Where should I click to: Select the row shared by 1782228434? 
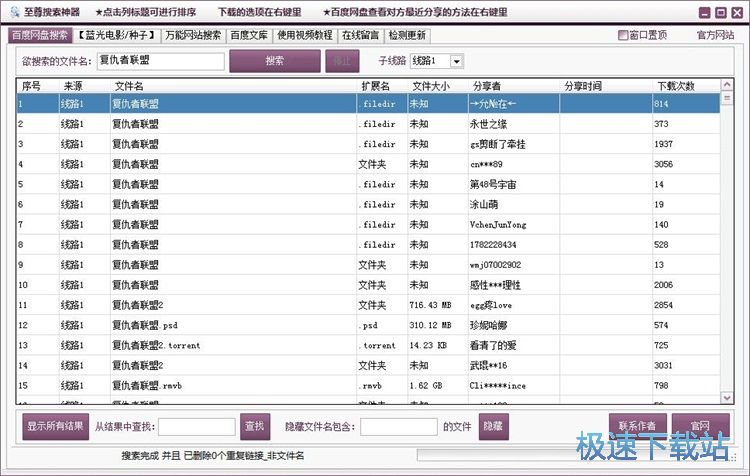pos(368,244)
